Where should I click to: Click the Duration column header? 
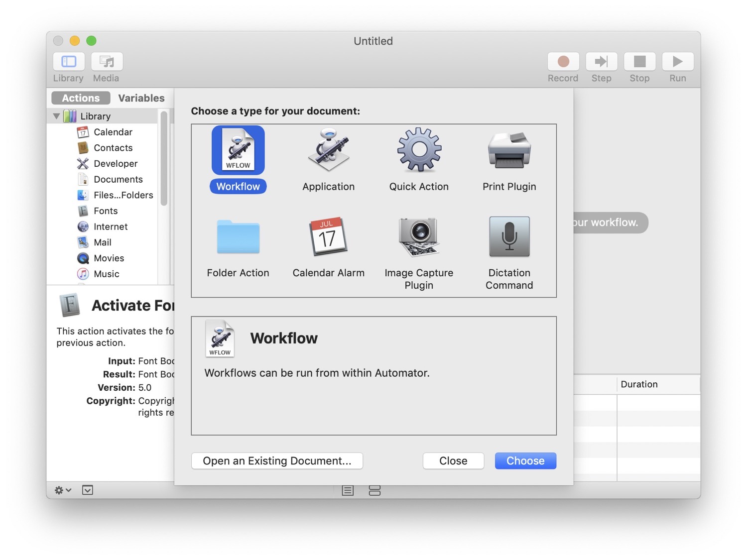coord(658,384)
